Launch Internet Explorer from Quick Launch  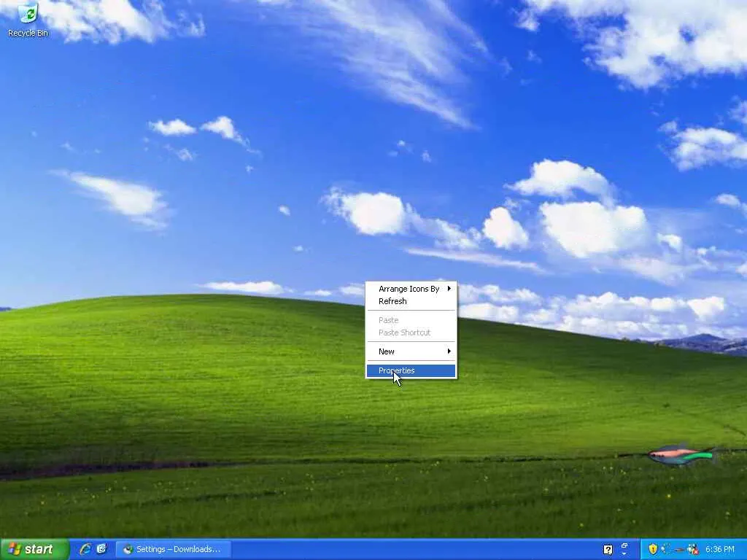pyautogui.click(x=86, y=549)
